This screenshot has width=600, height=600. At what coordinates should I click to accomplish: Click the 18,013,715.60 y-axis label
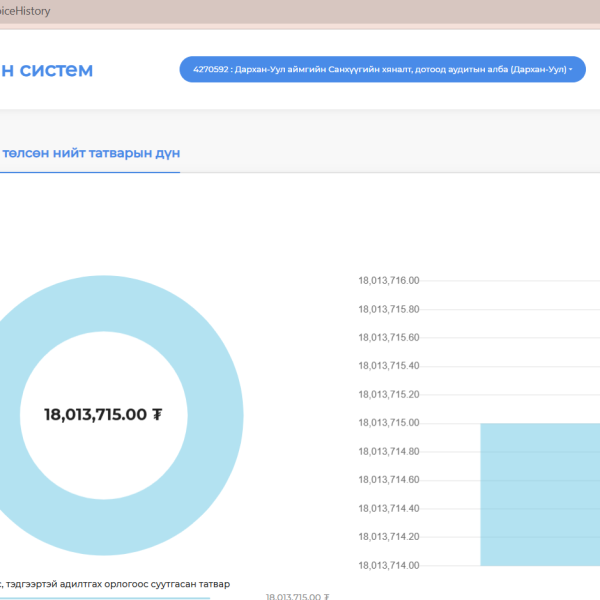[x=388, y=338]
